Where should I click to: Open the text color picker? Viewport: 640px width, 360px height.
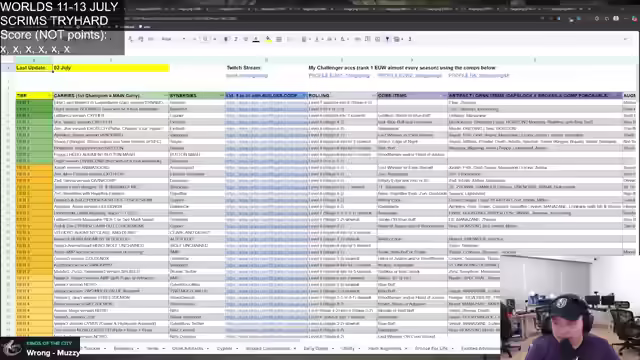[256, 39]
